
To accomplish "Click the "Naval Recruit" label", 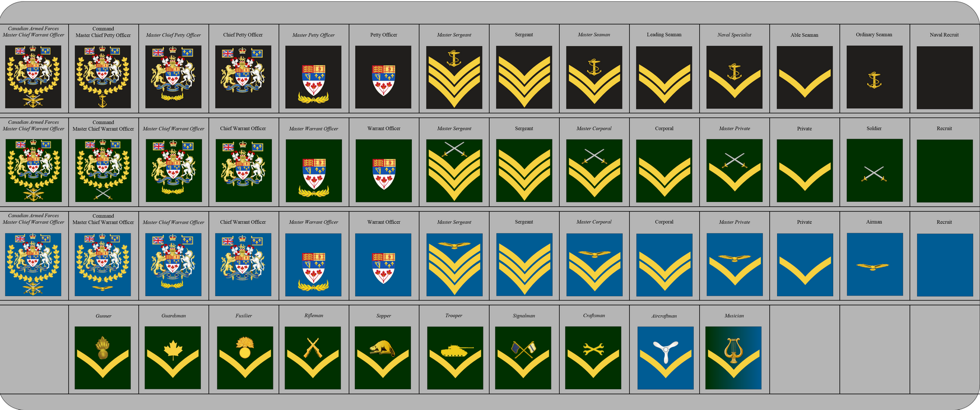I will 944,35.
